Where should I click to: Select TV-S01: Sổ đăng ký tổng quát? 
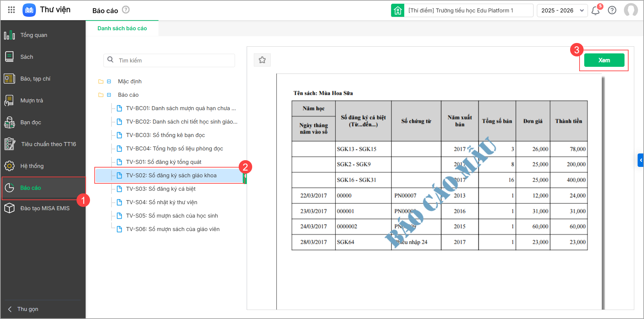pyautogui.click(x=164, y=162)
